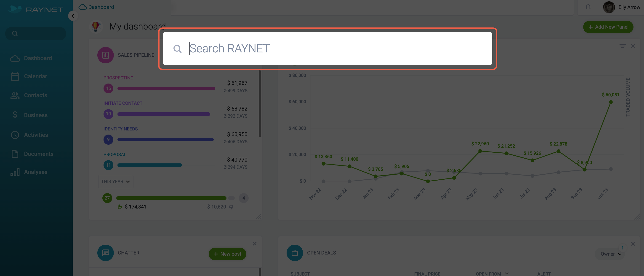Click the Initiate Contact progress bar
Screen dimensions: 644x276
164,114
